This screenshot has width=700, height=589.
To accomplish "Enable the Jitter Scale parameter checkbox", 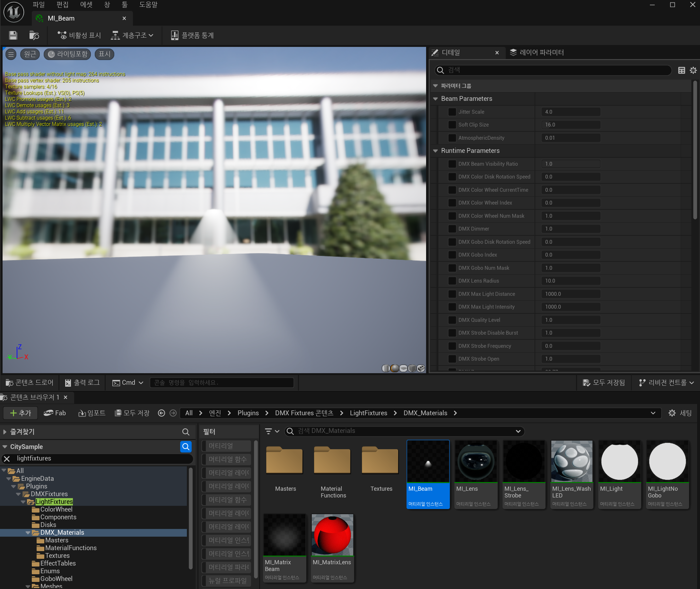I will click(452, 112).
